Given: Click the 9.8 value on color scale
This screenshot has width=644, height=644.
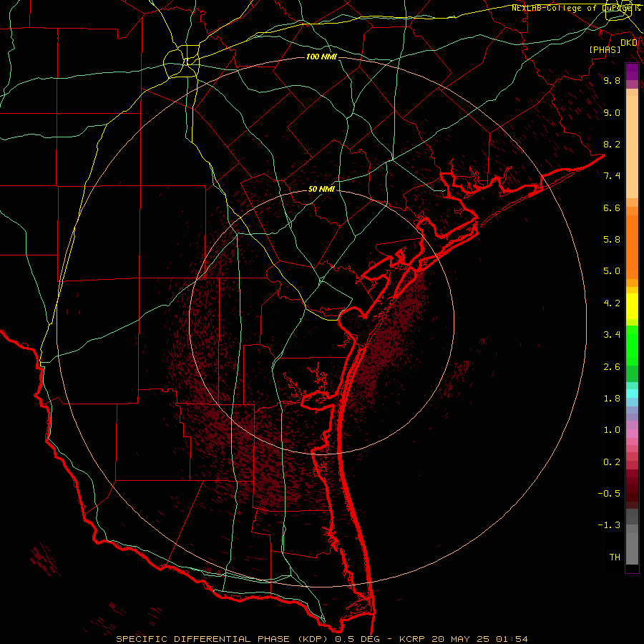Looking at the screenshot, I should (612, 80).
